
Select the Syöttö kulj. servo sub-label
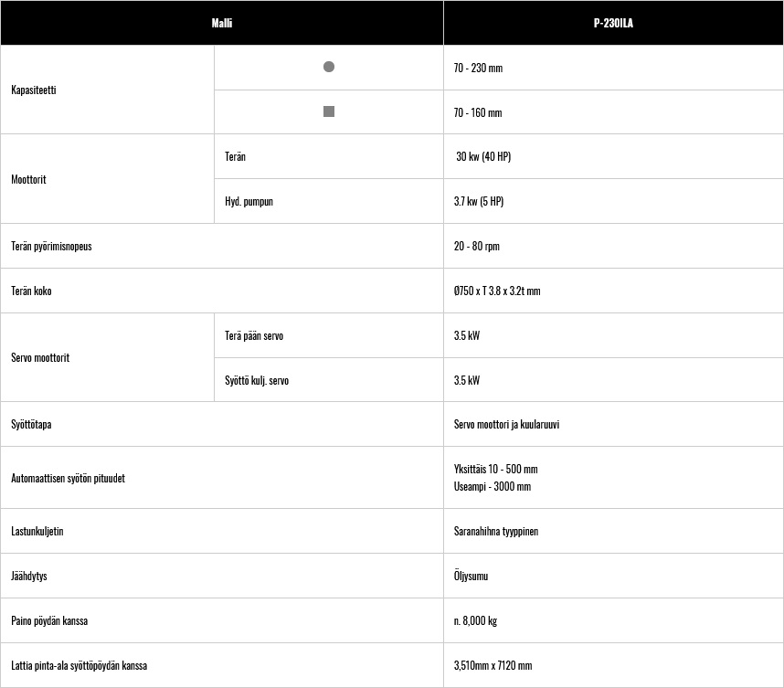(x=257, y=380)
